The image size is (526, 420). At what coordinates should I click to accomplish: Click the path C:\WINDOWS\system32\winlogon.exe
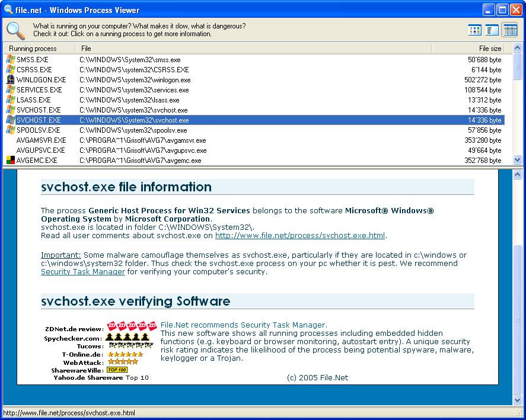(x=135, y=80)
